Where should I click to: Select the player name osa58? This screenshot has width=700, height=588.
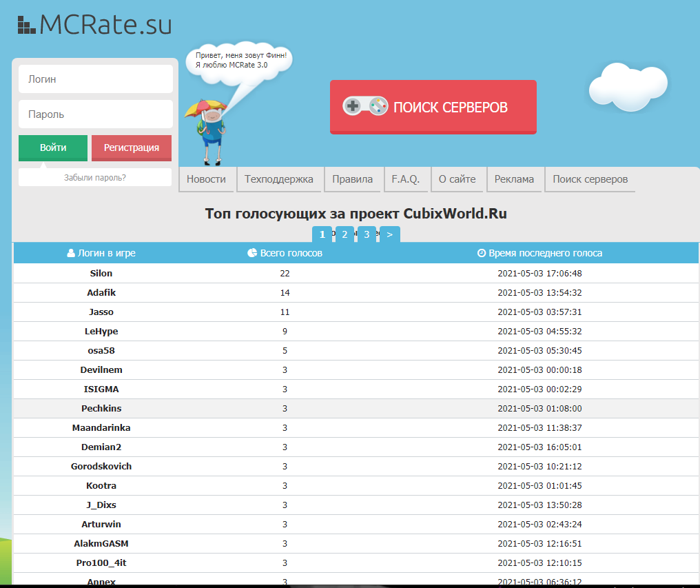click(101, 350)
